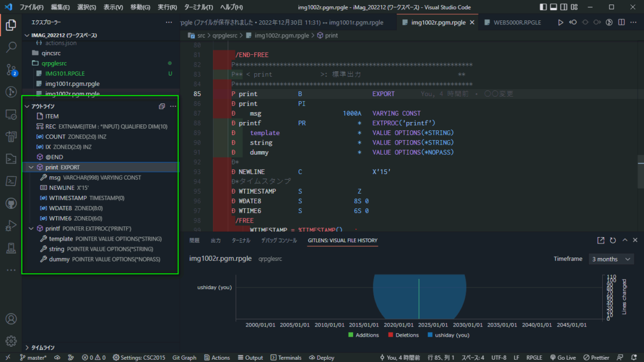Open the Run and Debug view
Image resolution: width=644 pixels, height=362 pixels.
tap(11, 226)
